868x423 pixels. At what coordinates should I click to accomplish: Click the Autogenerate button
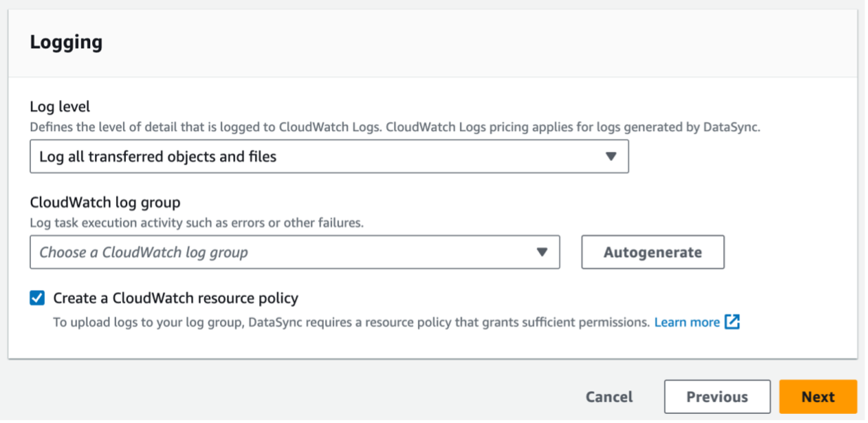coord(652,251)
